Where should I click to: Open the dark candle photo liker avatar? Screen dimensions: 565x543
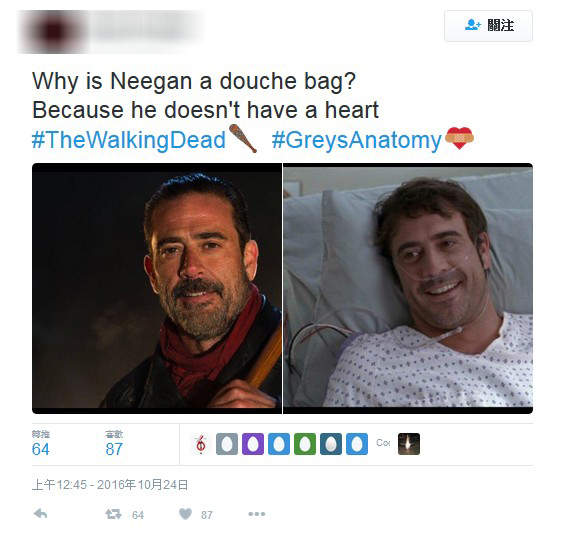pyautogui.click(x=409, y=444)
